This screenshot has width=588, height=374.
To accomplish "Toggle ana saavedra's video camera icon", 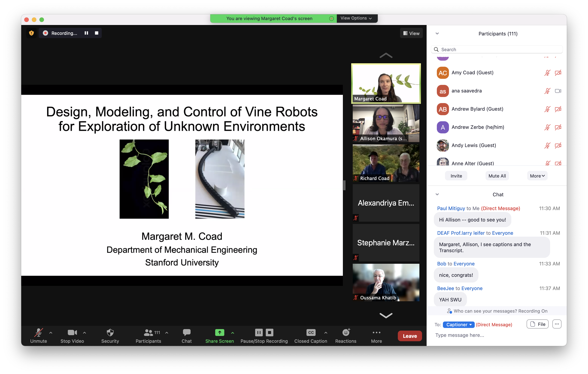I will coord(558,91).
